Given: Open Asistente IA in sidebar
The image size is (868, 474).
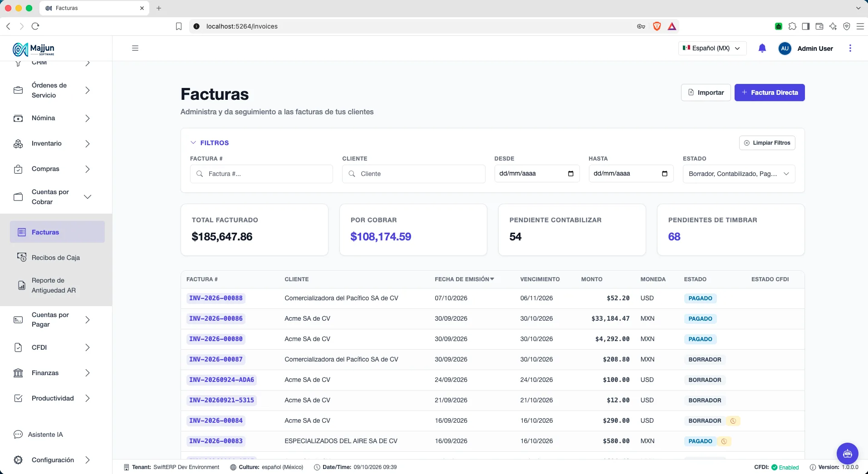Looking at the screenshot, I should pos(45,435).
